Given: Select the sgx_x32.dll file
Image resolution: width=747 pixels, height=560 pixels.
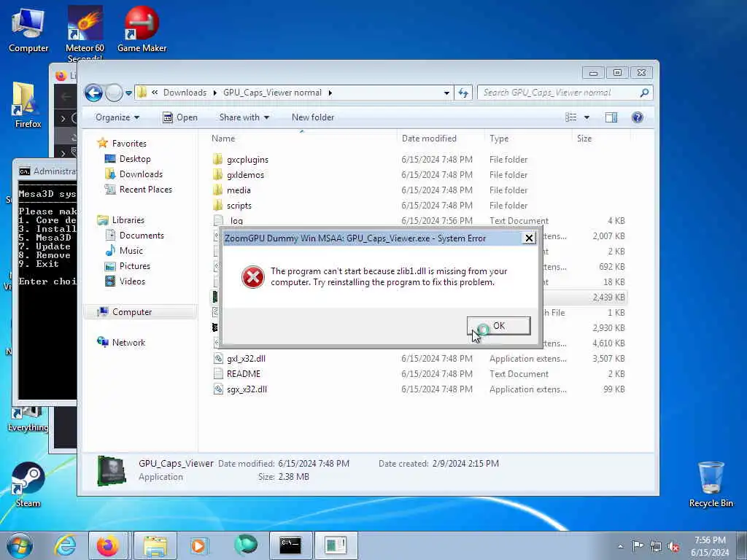Looking at the screenshot, I should point(247,389).
